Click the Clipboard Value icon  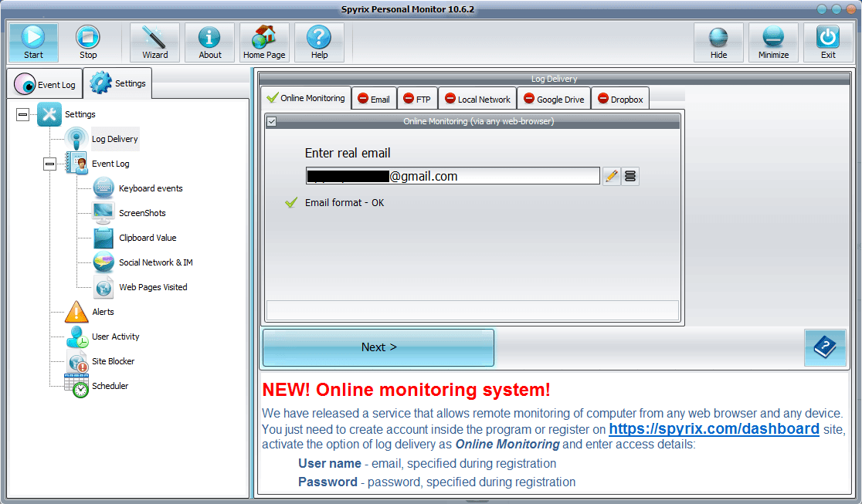104,238
